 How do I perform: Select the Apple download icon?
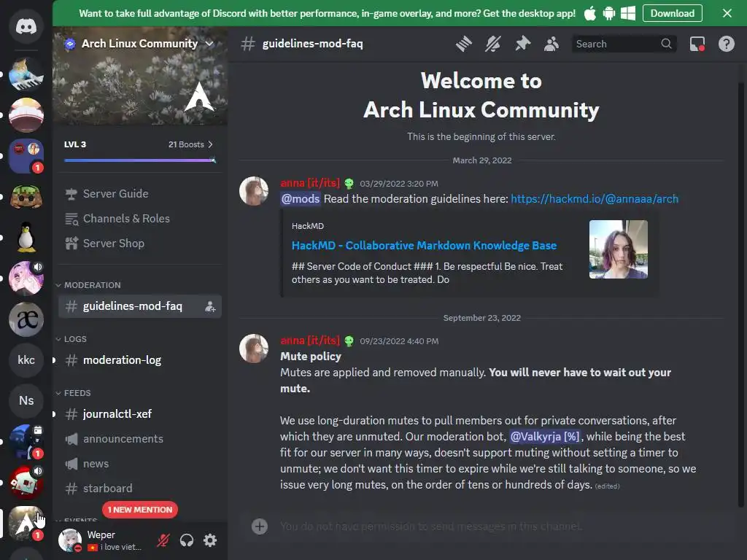tap(589, 13)
